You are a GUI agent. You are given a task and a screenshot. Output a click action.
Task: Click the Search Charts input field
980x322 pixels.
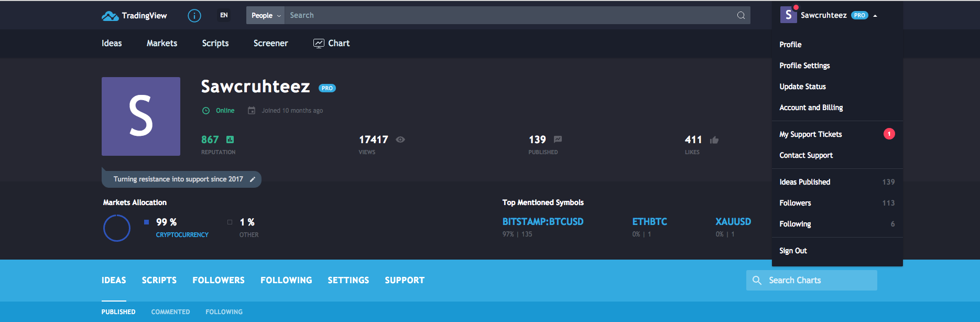[x=812, y=280]
